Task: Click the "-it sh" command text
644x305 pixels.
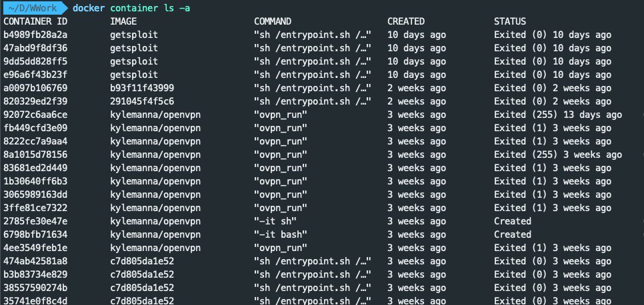Action: tap(274, 221)
